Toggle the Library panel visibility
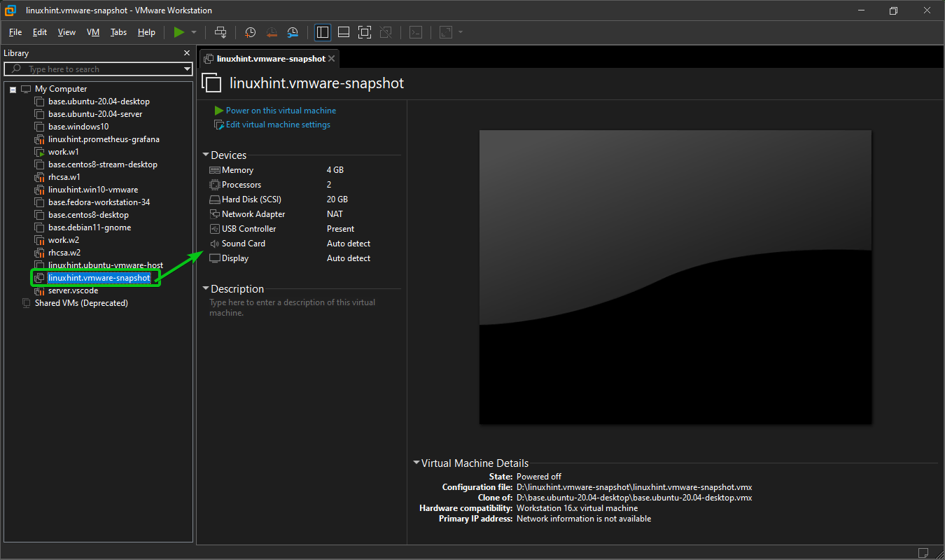Screen dimensions: 945x560 tap(323, 32)
